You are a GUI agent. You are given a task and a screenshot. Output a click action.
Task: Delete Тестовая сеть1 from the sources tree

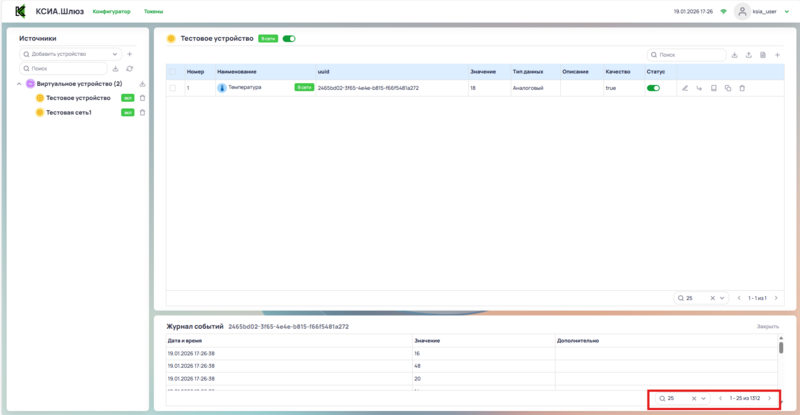pos(142,112)
